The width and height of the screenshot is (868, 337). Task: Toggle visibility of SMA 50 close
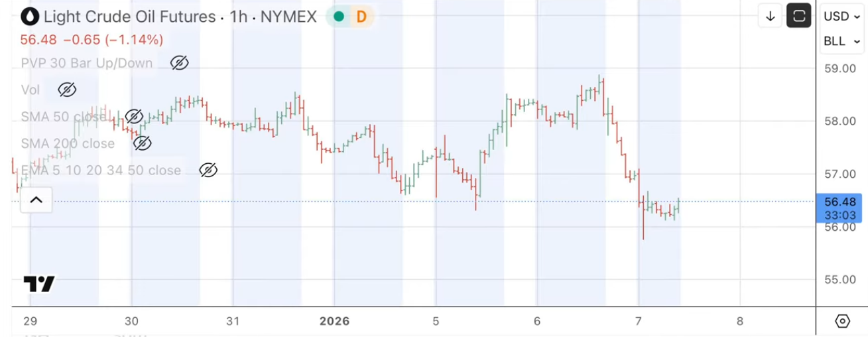134,117
